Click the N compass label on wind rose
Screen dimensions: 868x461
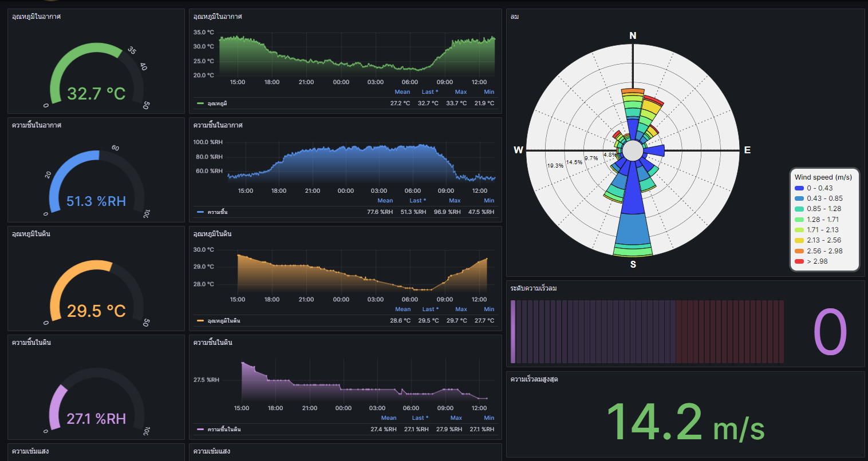[633, 35]
